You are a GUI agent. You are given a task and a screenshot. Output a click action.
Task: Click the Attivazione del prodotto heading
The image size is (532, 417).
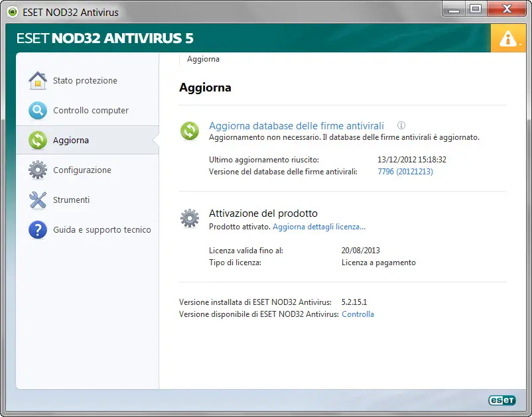click(263, 213)
